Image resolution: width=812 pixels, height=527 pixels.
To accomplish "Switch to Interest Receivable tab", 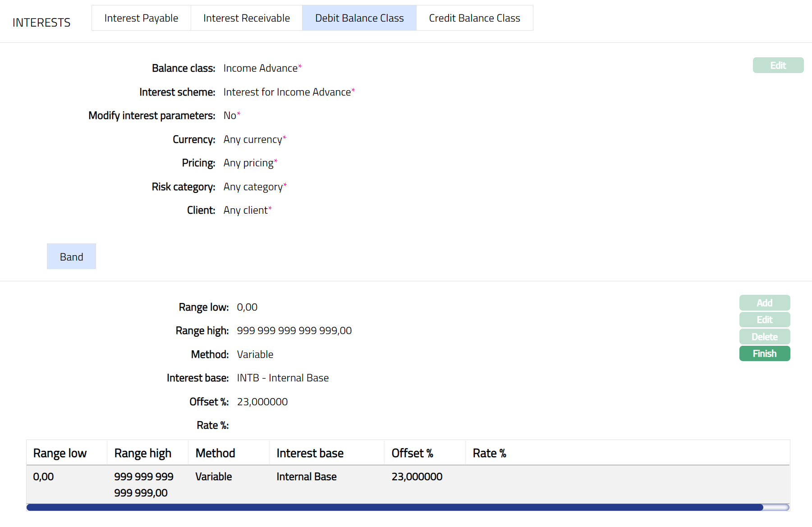I will point(246,18).
